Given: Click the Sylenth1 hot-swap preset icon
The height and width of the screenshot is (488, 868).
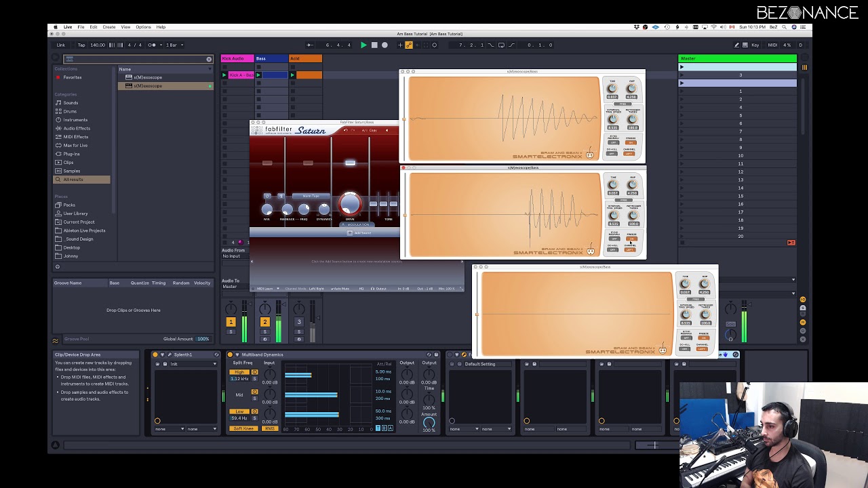Looking at the screenshot, I should (216, 354).
